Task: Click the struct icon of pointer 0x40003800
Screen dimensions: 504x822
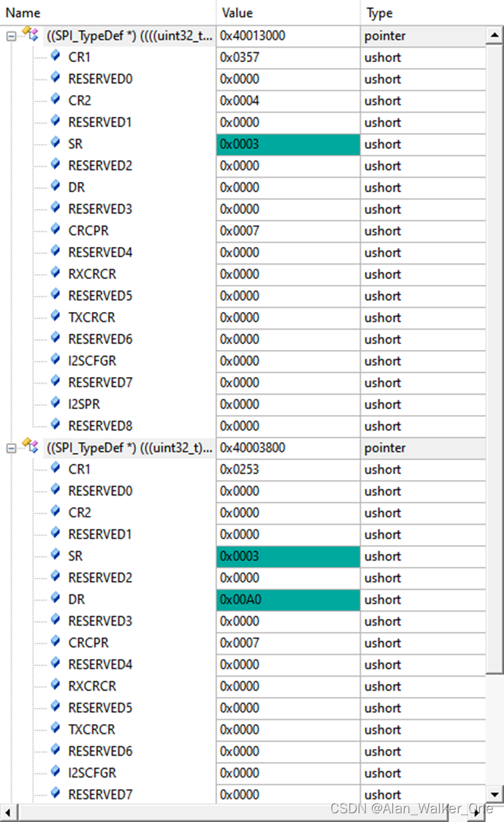Action: 30,446
